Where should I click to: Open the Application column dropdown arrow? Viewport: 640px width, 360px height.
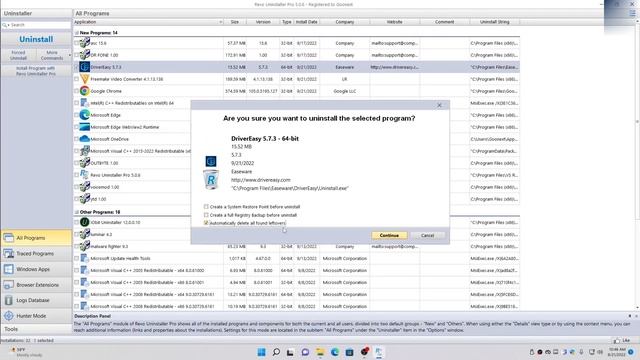(221, 22)
